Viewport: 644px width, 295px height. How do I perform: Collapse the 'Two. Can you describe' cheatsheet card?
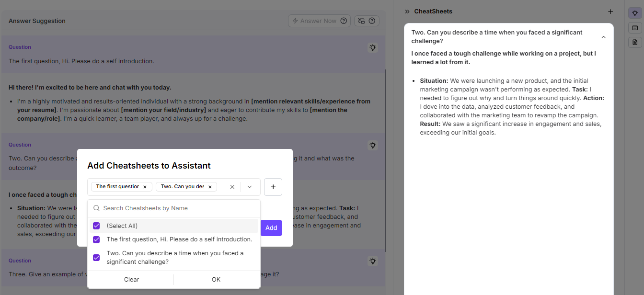coord(603,37)
